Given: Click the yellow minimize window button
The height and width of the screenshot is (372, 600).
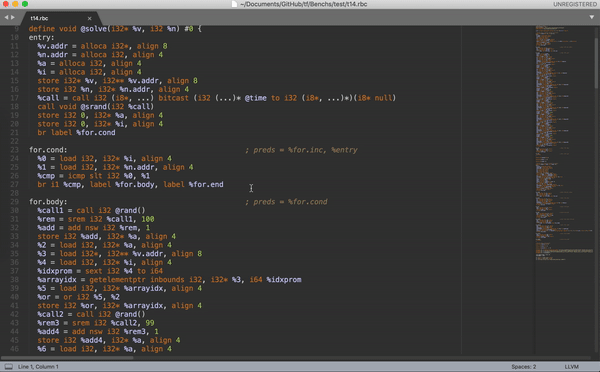Looking at the screenshot, I should [15, 4].
